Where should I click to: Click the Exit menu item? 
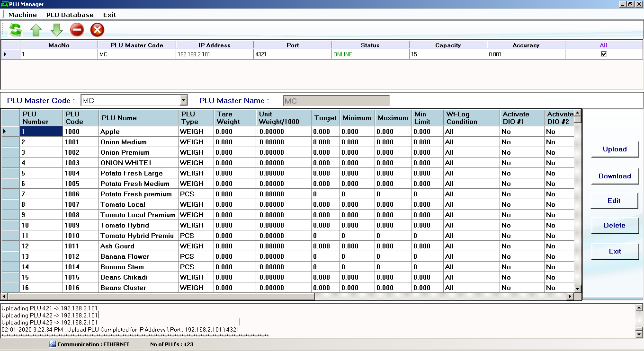pyautogui.click(x=109, y=15)
